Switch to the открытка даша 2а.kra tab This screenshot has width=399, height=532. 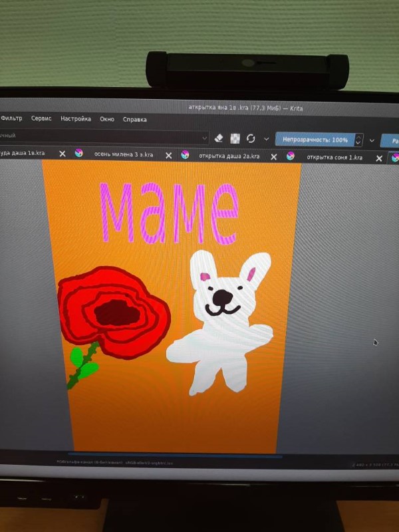229,156
